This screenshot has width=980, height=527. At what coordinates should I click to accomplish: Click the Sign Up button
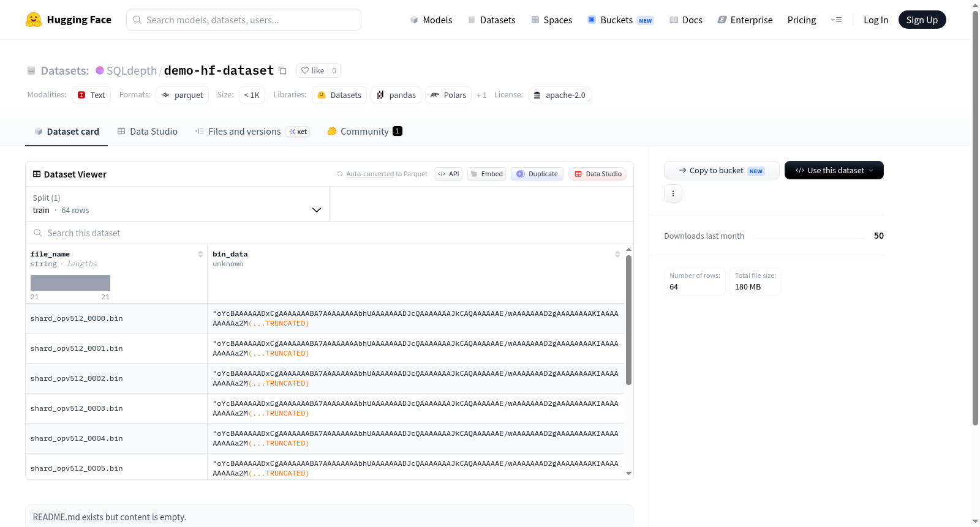[922, 20]
